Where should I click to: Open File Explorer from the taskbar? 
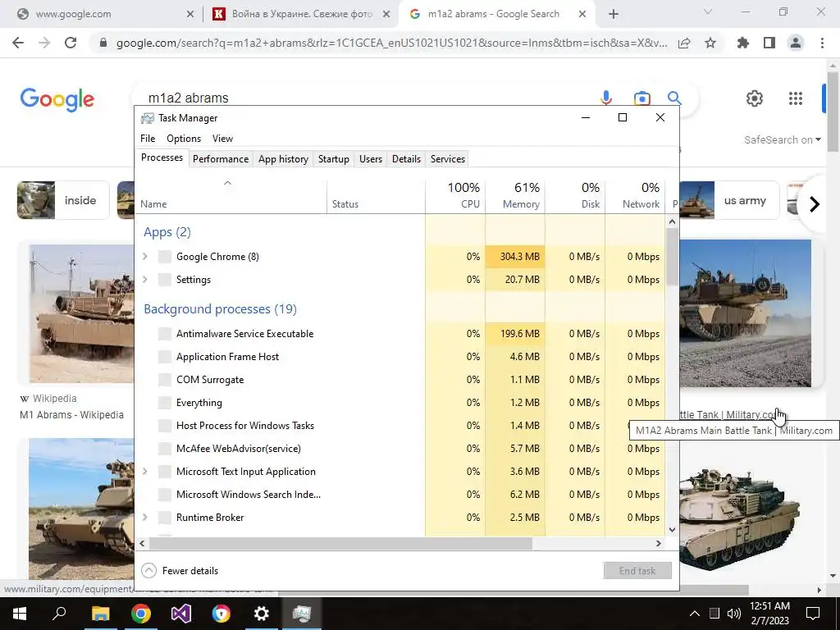coord(100,614)
